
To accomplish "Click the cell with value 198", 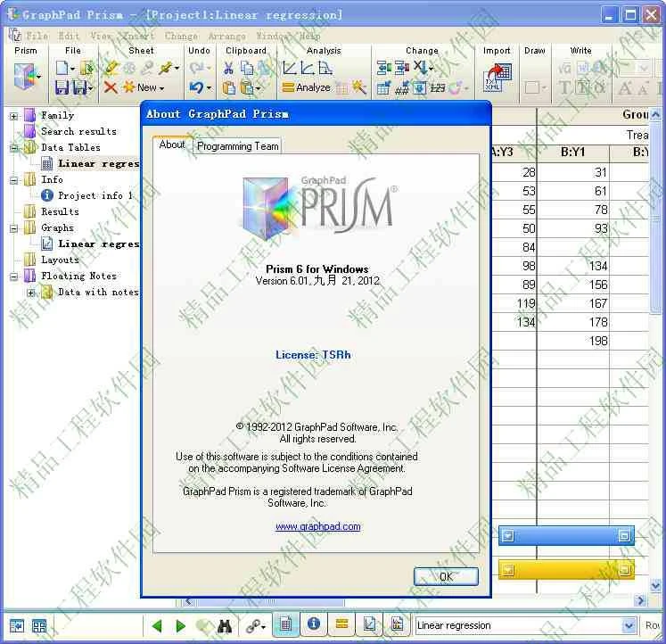I will 572,341.
